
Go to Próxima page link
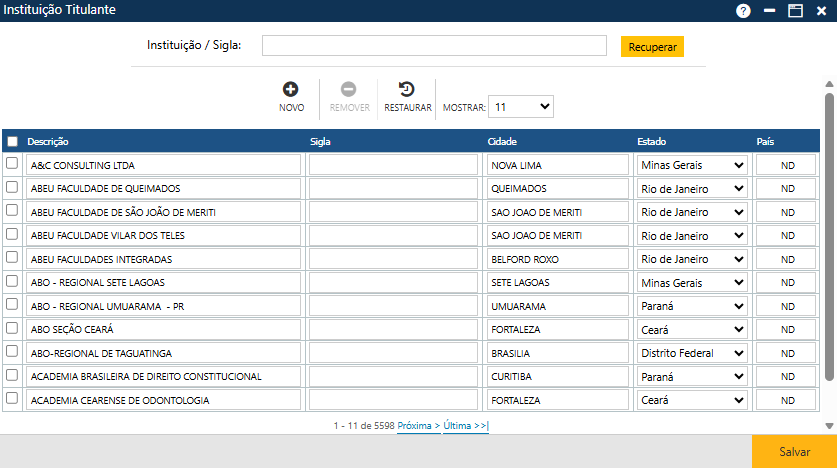(418, 426)
